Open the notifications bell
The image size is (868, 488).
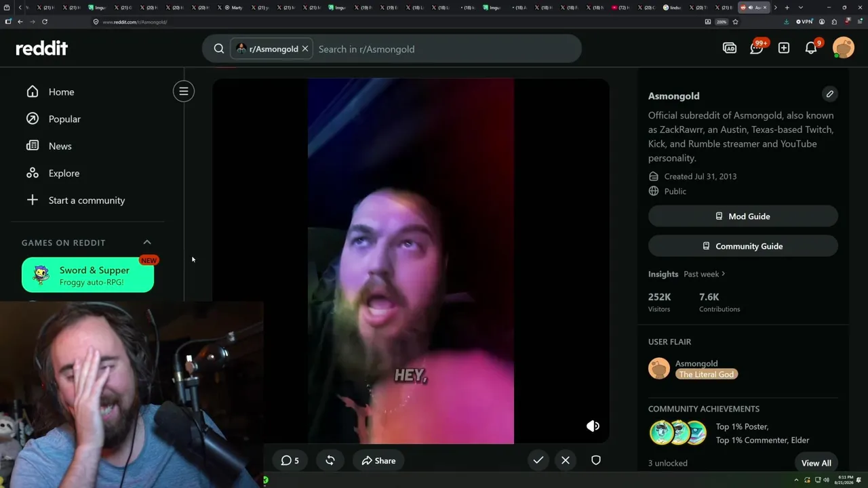pos(811,47)
